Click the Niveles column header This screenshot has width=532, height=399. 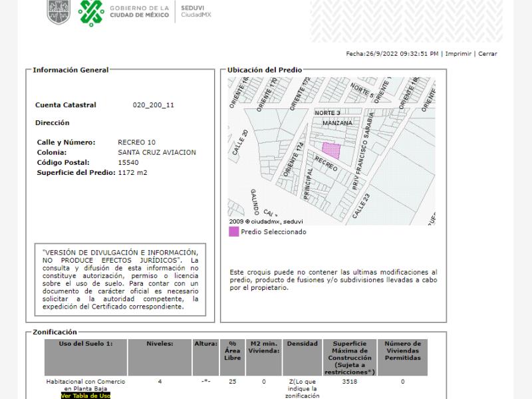160,357
